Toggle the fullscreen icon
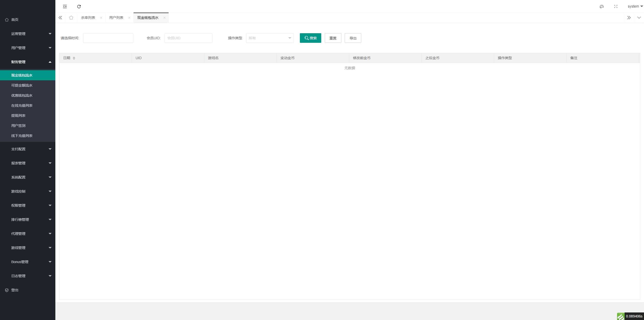 click(616, 7)
